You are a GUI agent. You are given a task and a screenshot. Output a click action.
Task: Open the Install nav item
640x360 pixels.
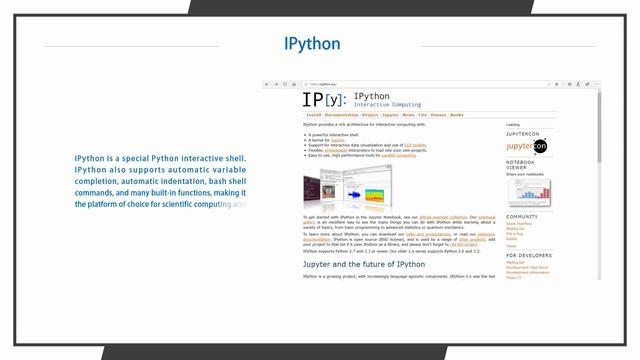coord(313,115)
